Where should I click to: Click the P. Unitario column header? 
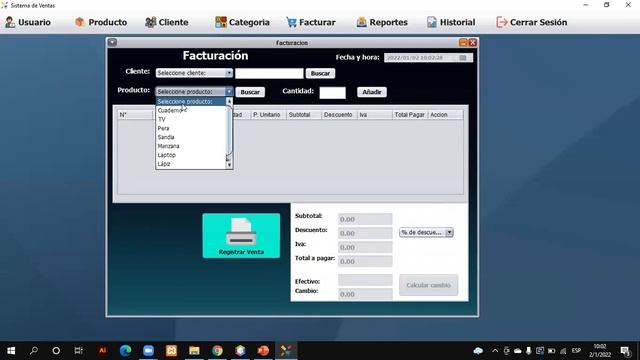click(x=269, y=115)
